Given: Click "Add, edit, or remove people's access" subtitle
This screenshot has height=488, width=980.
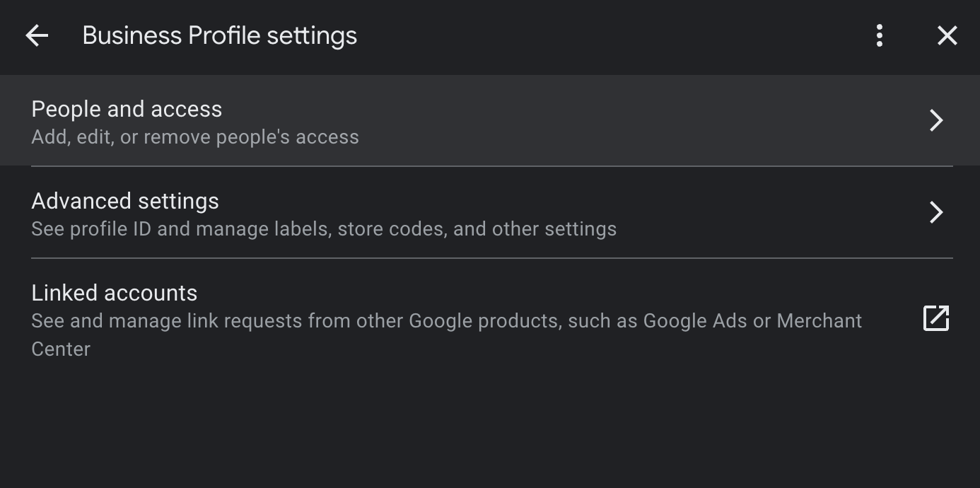Looking at the screenshot, I should tap(195, 137).
